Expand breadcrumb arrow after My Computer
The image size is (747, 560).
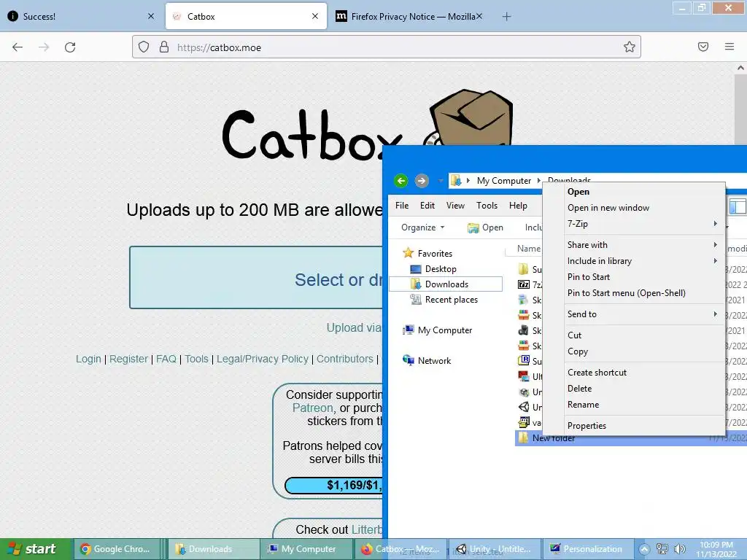(539, 181)
